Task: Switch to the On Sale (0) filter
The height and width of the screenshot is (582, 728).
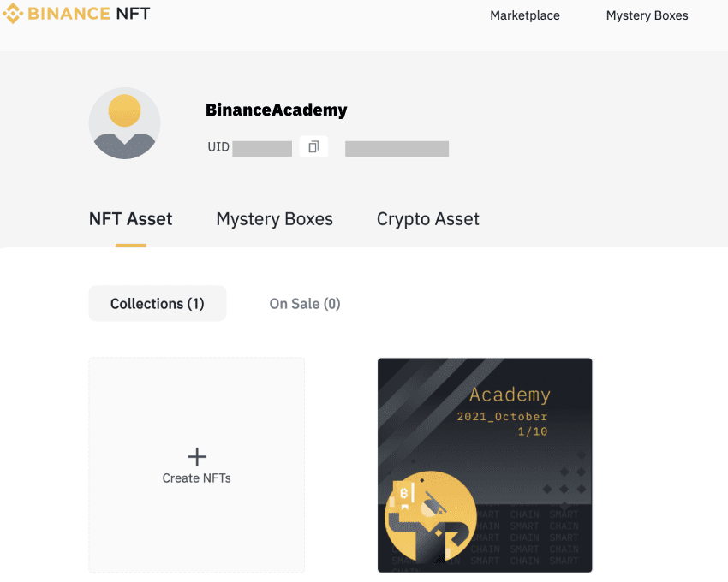Action: [304, 303]
